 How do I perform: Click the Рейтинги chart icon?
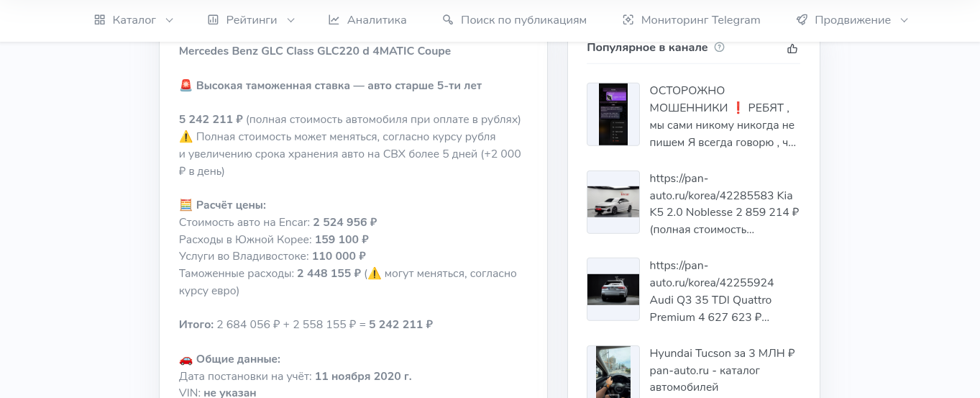pos(213,20)
